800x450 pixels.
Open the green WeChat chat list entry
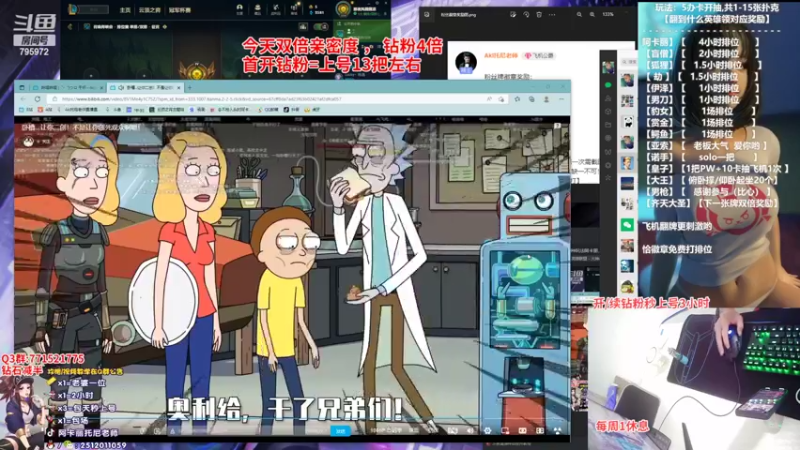pyautogui.click(x=627, y=225)
